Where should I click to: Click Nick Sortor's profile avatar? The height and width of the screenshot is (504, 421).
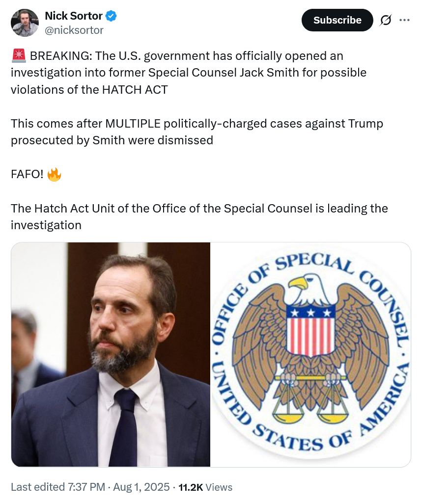tap(25, 23)
